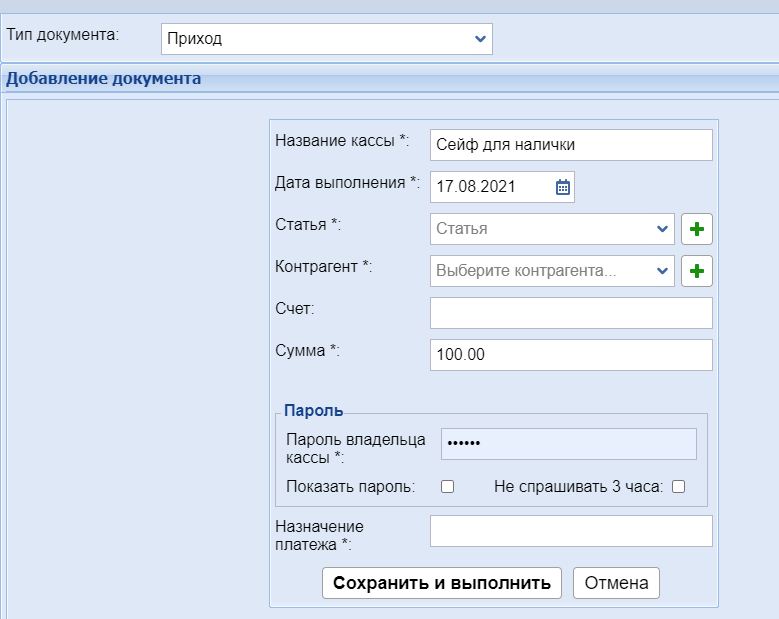Enable the Показать пароль checkbox
The width and height of the screenshot is (779, 619).
point(448,487)
